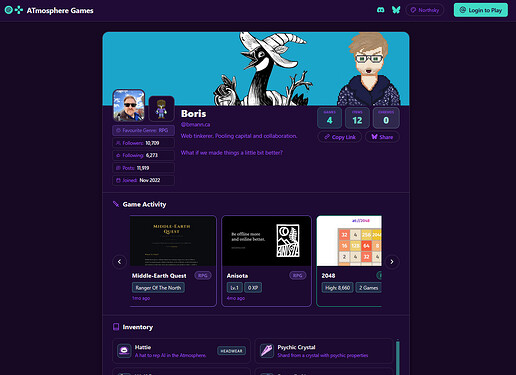516x375 pixels.
Task: Click the Following 6,273 row
Action: pyautogui.click(x=143, y=155)
